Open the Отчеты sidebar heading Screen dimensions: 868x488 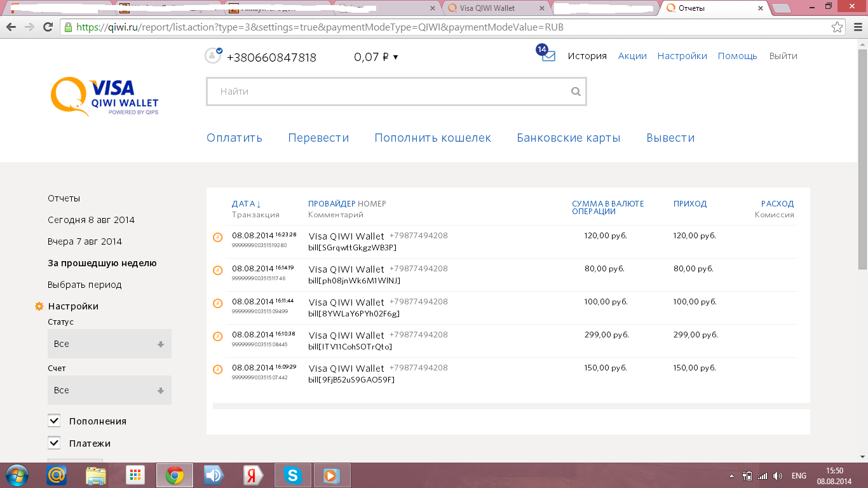pyautogui.click(x=64, y=198)
